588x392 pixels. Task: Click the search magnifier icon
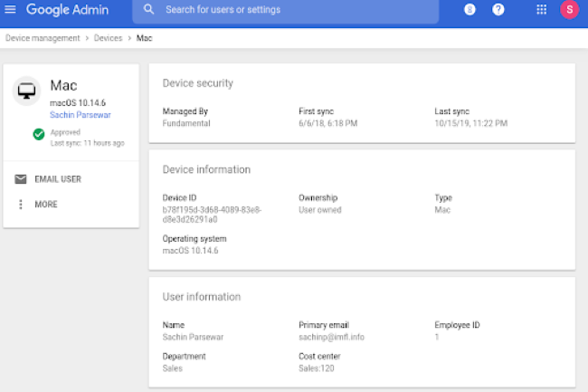tap(149, 9)
